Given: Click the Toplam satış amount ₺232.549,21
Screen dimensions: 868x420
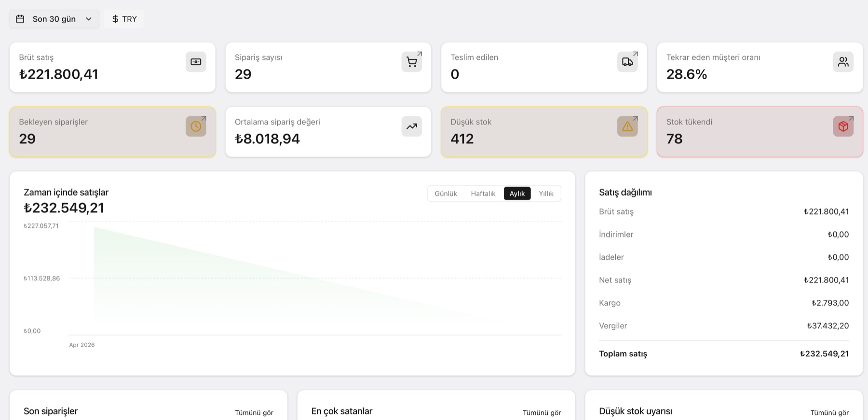Looking at the screenshot, I should (x=824, y=354).
